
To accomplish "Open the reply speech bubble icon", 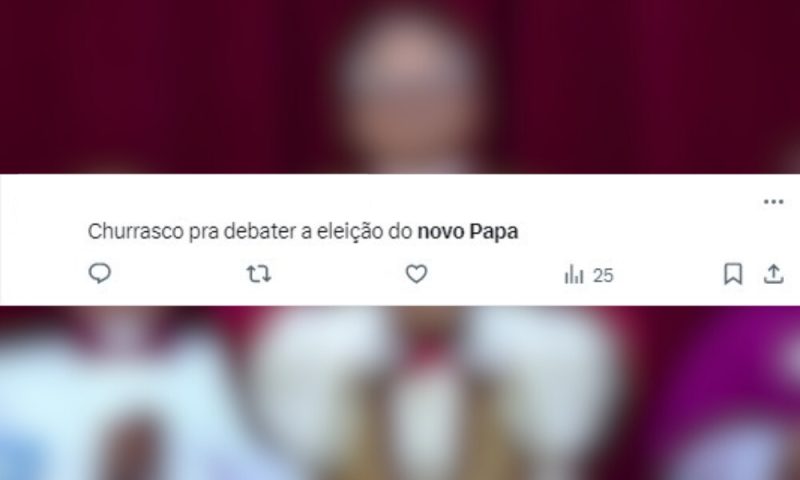I will click(x=99, y=273).
